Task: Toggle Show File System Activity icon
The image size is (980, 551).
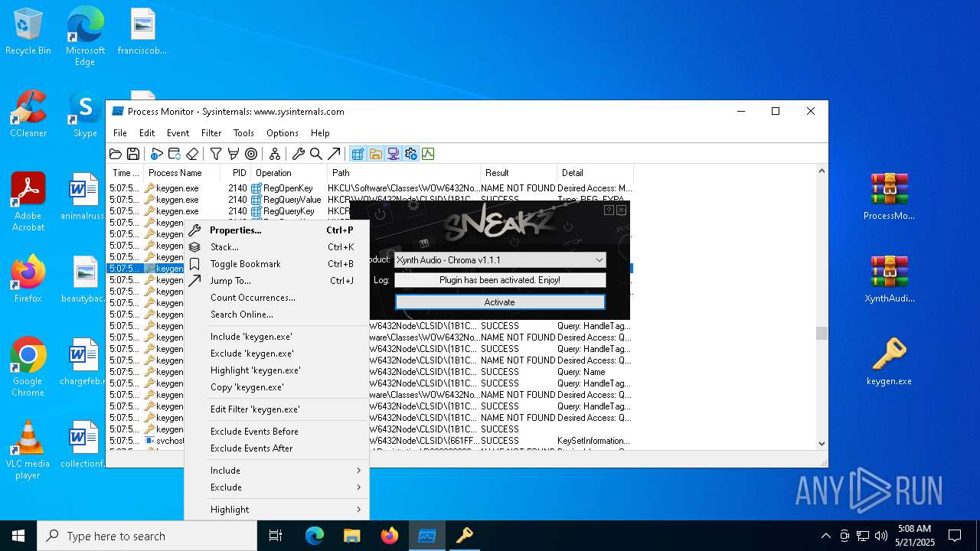Action: 375,154
